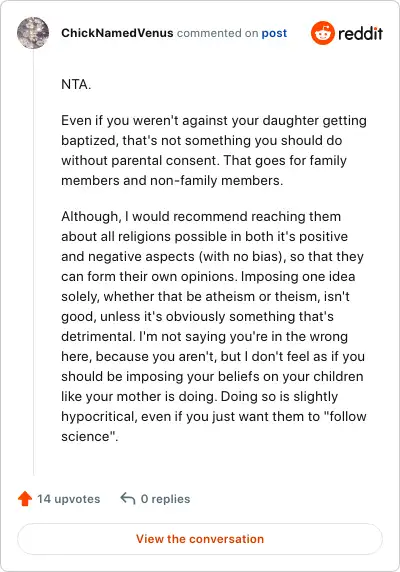Click the "View the conversation" button
Viewport: 400px width, 572px height.
[x=200, y=539]
